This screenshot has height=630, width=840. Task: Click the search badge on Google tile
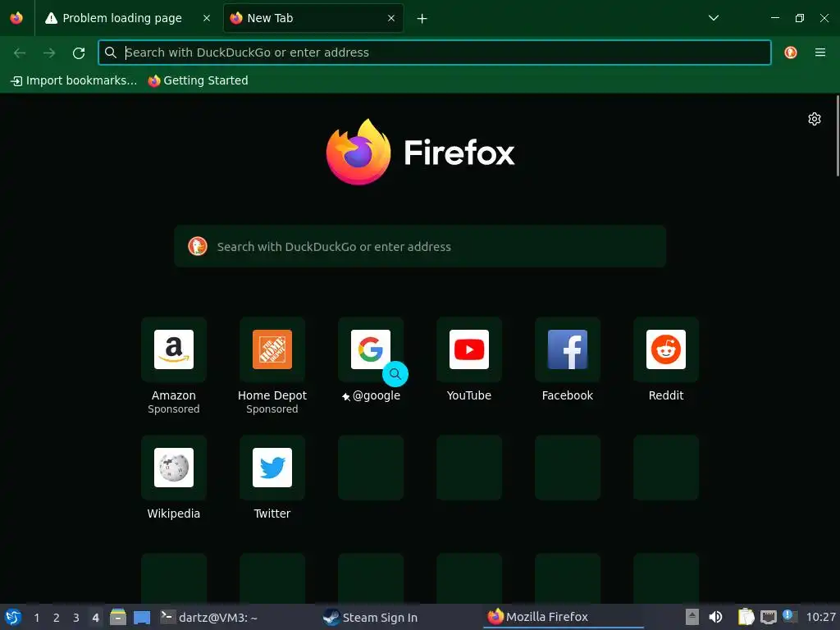coord(395,374)
